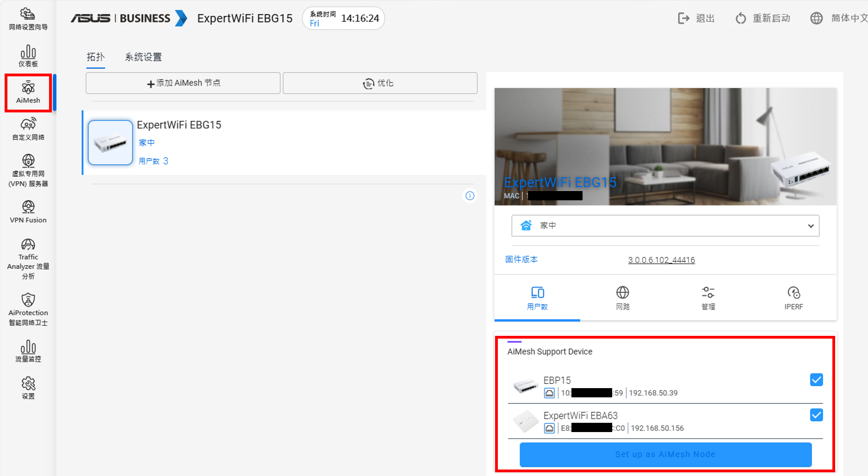Screen dimensions: 868x476
Task: Click IP address 192.168.50.39
Action: (x=653, y=393)
